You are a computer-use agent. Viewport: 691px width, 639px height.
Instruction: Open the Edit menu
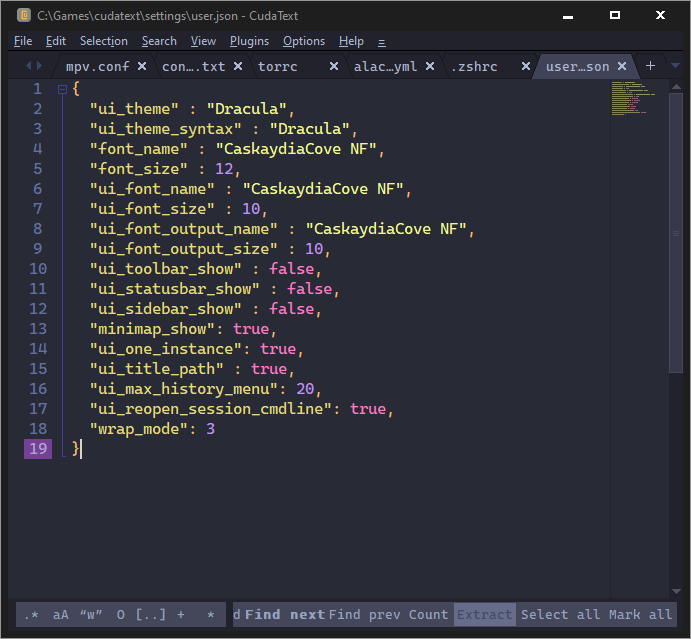click(x=56, y=41)
